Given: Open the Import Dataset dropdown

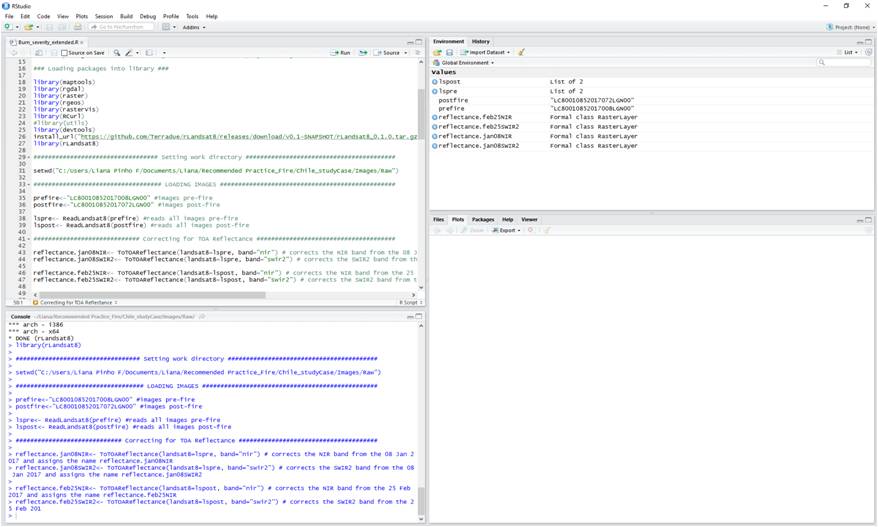Looking at the screenshot, I should [x=486, y=52].
